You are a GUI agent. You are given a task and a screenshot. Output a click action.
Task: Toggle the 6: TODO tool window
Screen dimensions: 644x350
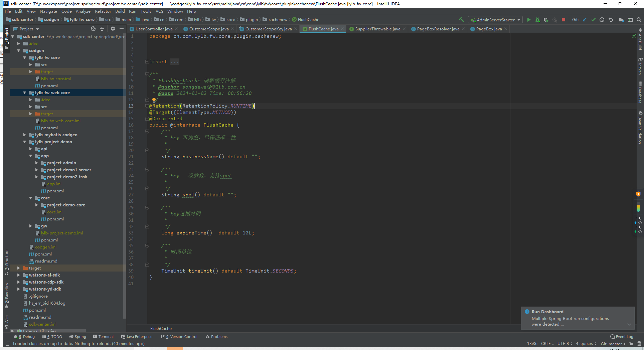[x=52, y=337]
